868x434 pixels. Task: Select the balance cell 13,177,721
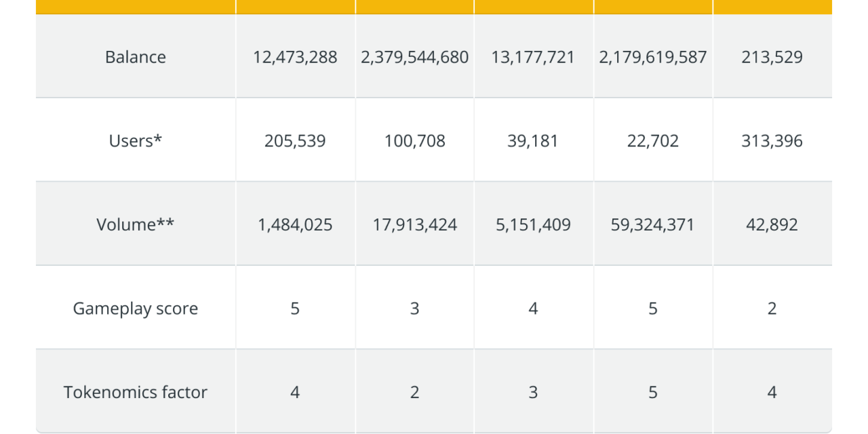point(533,57)
